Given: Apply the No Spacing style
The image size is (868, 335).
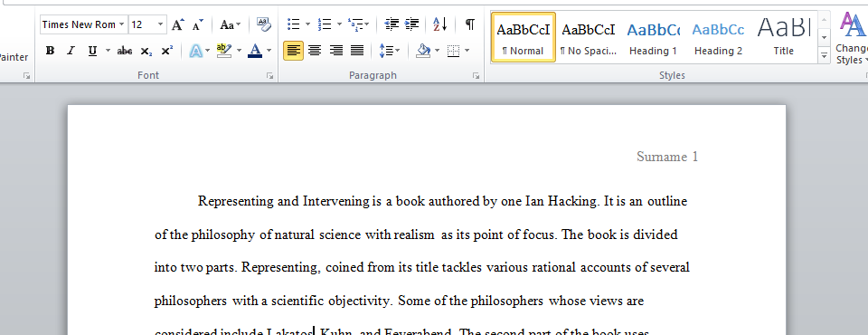Looking at the screenshot, I should coord(589,37).
